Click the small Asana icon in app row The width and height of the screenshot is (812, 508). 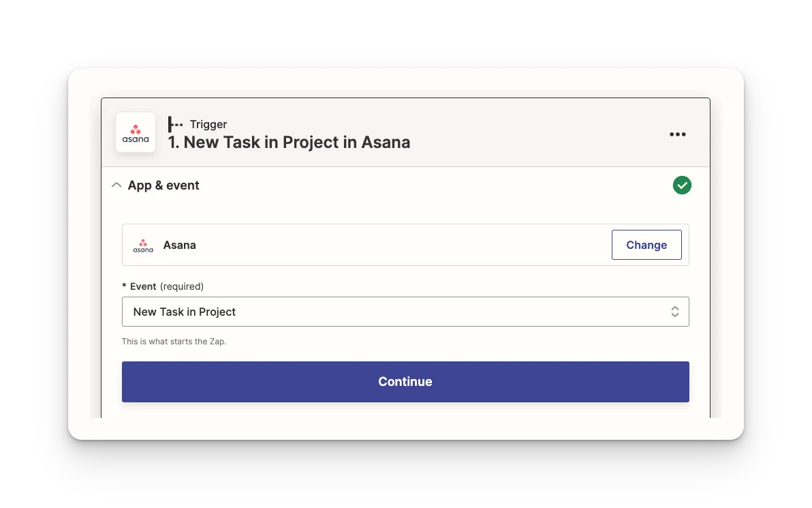(143, 245)
